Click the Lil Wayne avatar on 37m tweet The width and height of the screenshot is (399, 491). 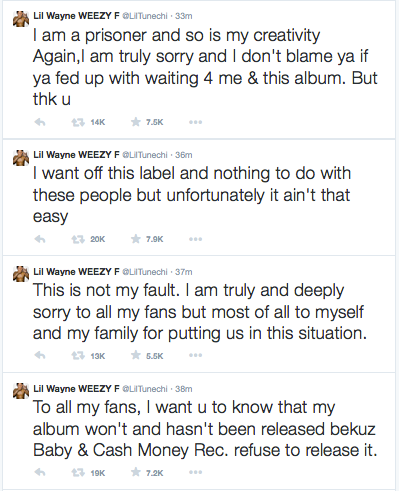[x=21, y=274]
